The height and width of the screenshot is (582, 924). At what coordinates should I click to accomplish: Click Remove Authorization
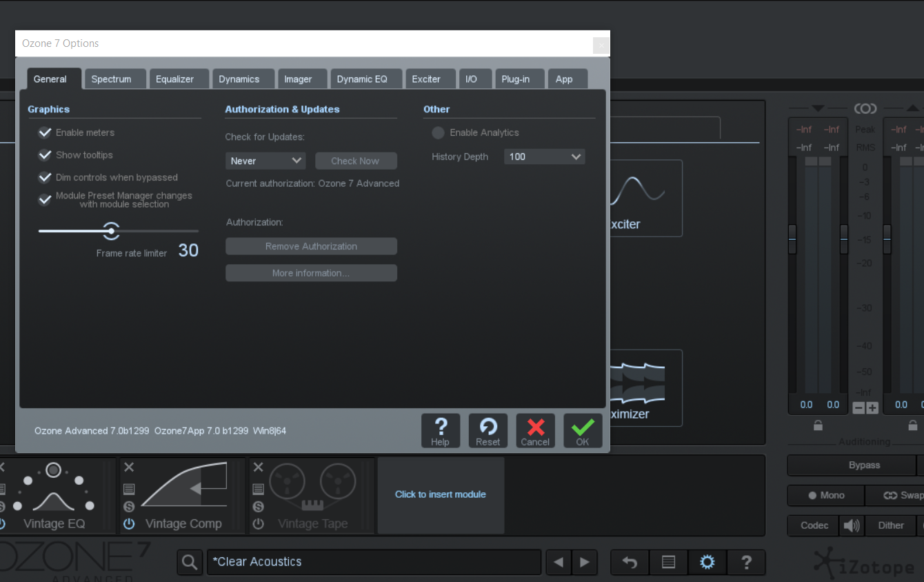(311, 246)
